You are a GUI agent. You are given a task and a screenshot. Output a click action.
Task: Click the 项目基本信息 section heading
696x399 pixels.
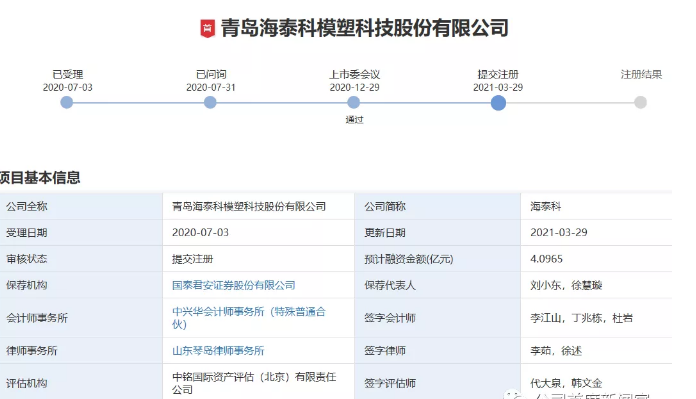40,178
